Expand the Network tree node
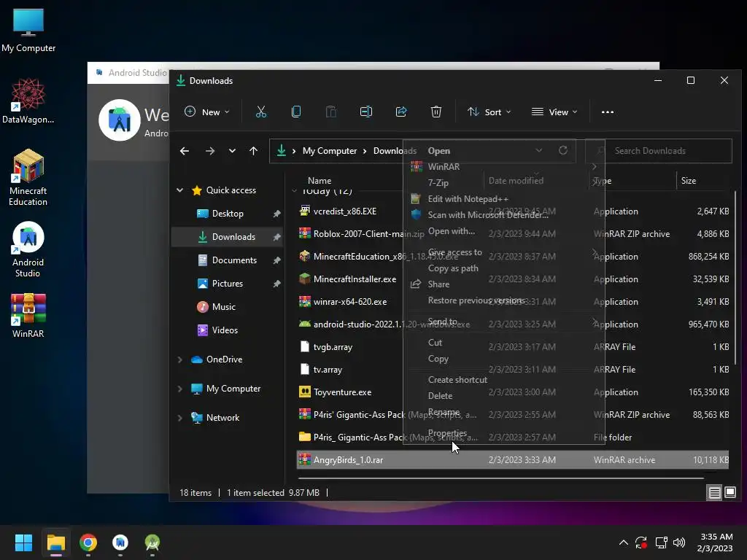This screenshot has height=560, width=747. tap(180, 418)
